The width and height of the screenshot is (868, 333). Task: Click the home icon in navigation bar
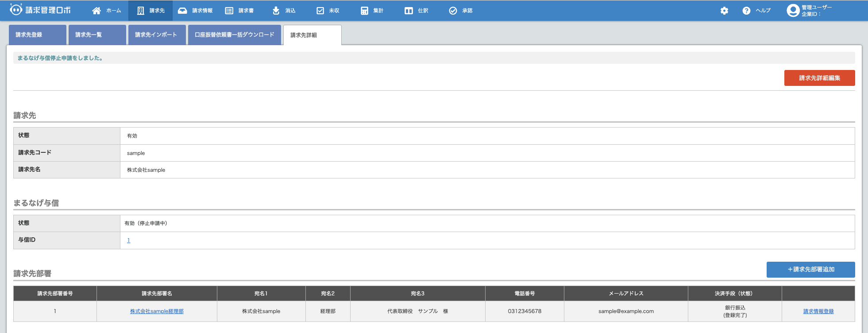coord(96,11)
